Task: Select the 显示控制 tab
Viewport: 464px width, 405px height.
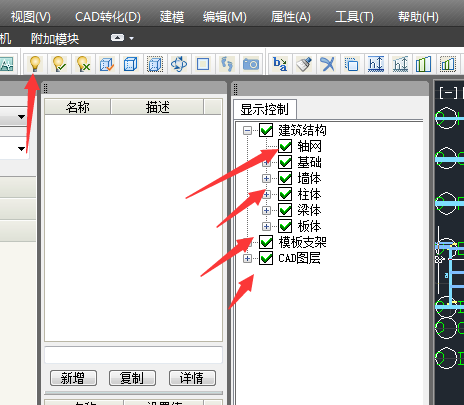Action: (265, 109)
